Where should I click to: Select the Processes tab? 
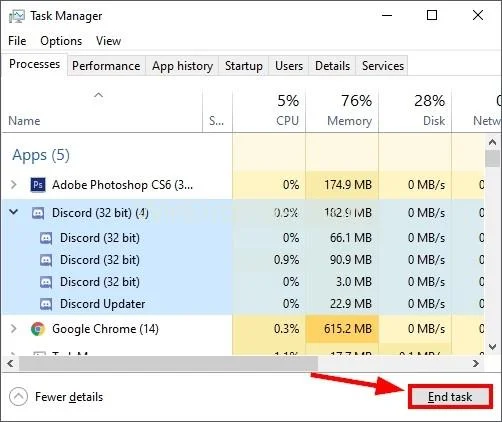(x=34, y=64)
